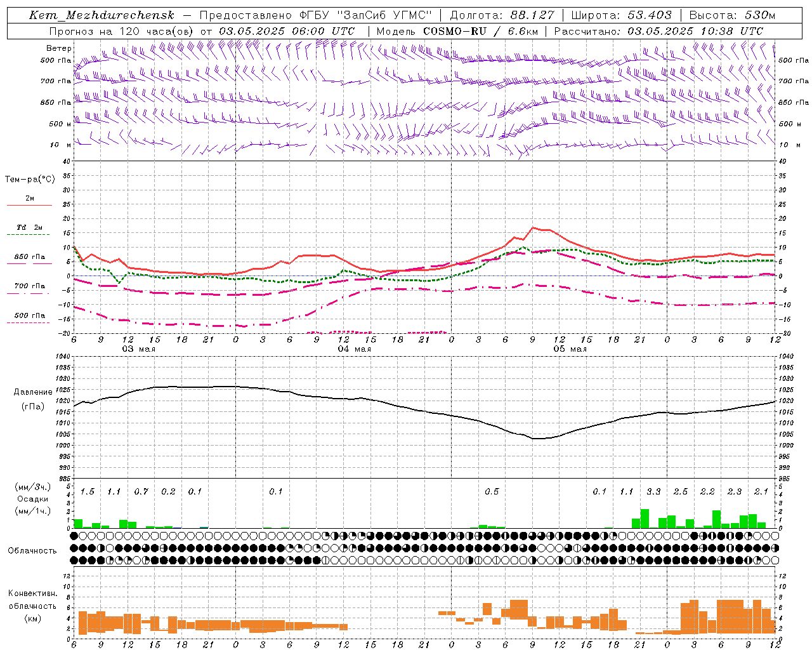Click the 03 мая date marker

138,349
